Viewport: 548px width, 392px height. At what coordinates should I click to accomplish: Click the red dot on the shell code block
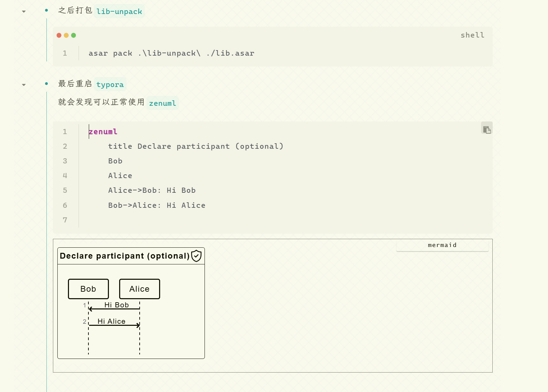59,35
